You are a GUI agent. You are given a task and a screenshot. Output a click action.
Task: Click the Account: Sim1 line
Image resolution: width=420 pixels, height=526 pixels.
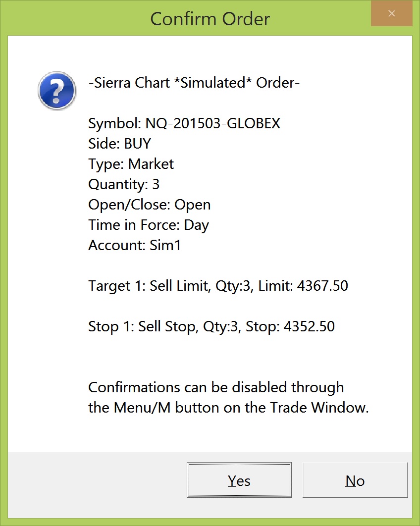(135, 245)
